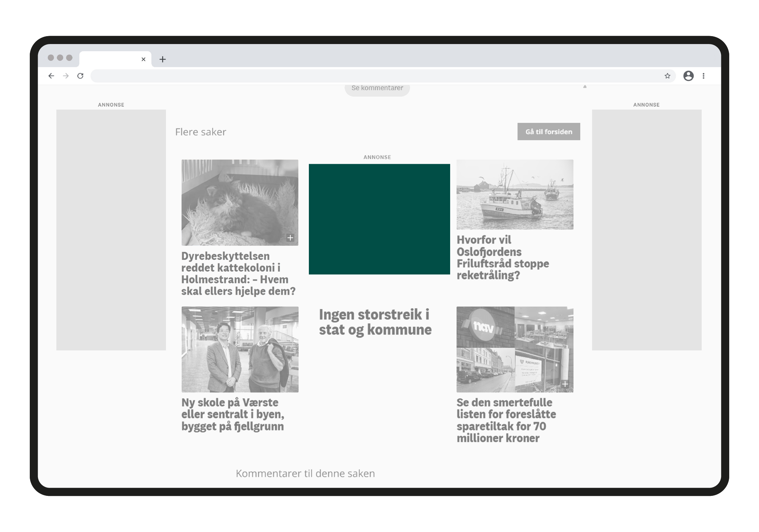Click the two men school photo
Image resolution: width=759 pixels, height=532 pixels.
(x=240, y=349)
